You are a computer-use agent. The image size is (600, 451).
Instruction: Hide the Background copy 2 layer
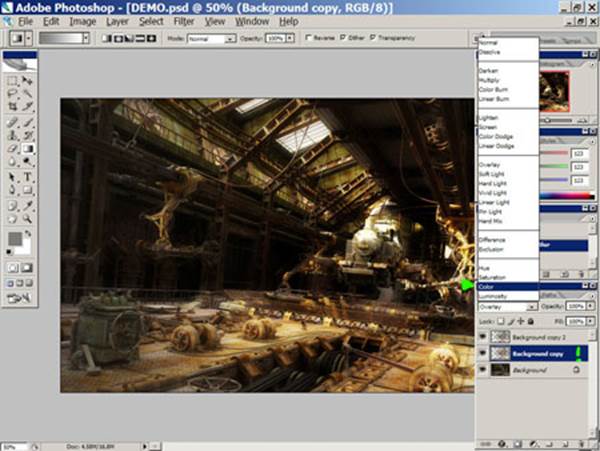(x=483, y=337)
